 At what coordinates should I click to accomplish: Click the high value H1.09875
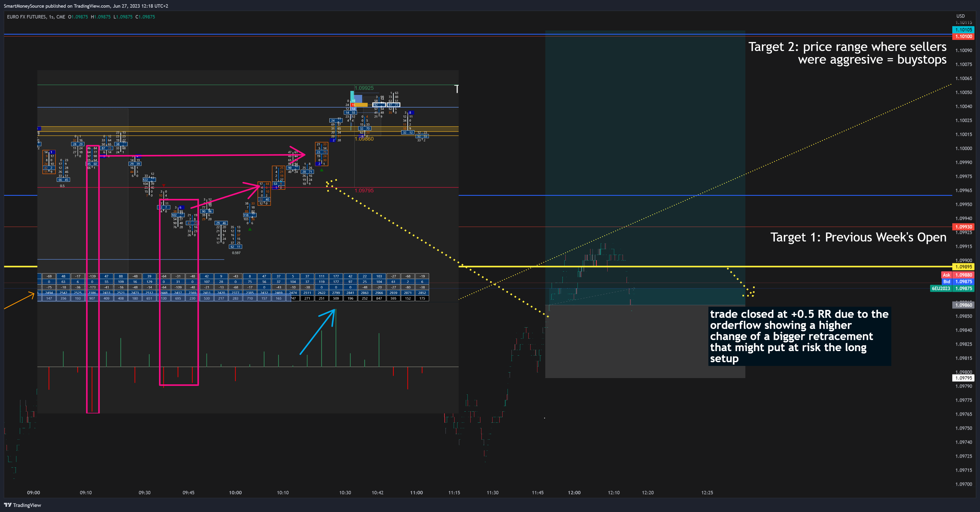tap(101, 17)
